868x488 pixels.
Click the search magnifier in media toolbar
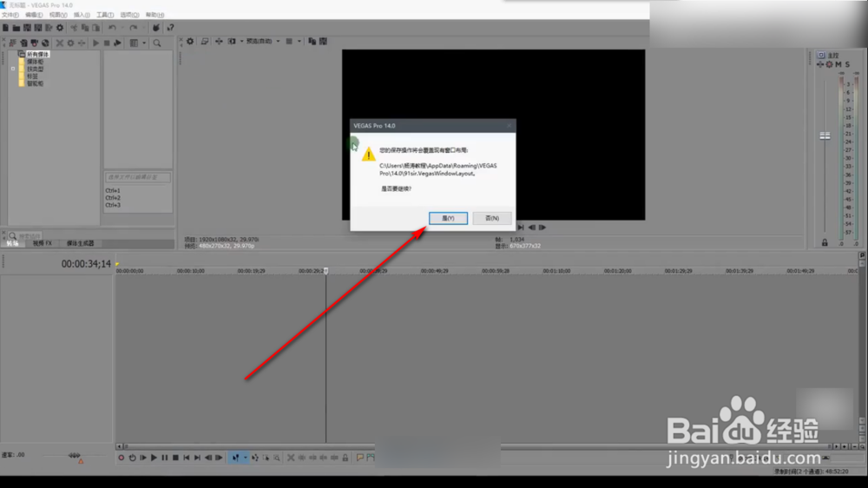157,43
